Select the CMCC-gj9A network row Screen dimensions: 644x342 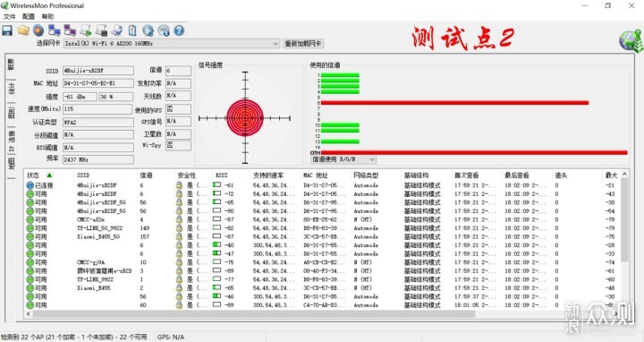coord(322,262)
